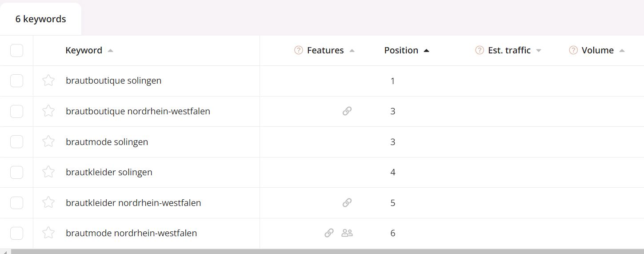Sort by Position using its arrow
644x254 pixels.
(x=427, y=51)
